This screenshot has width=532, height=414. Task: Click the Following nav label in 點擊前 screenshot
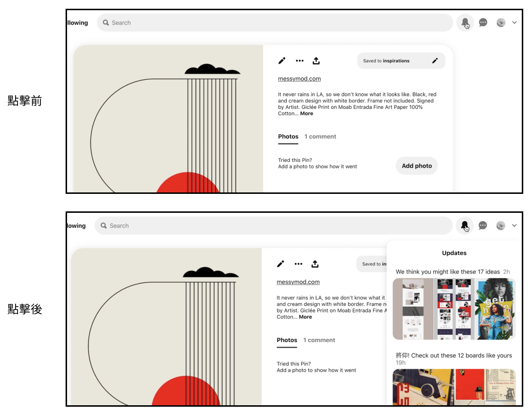point(78,23)
